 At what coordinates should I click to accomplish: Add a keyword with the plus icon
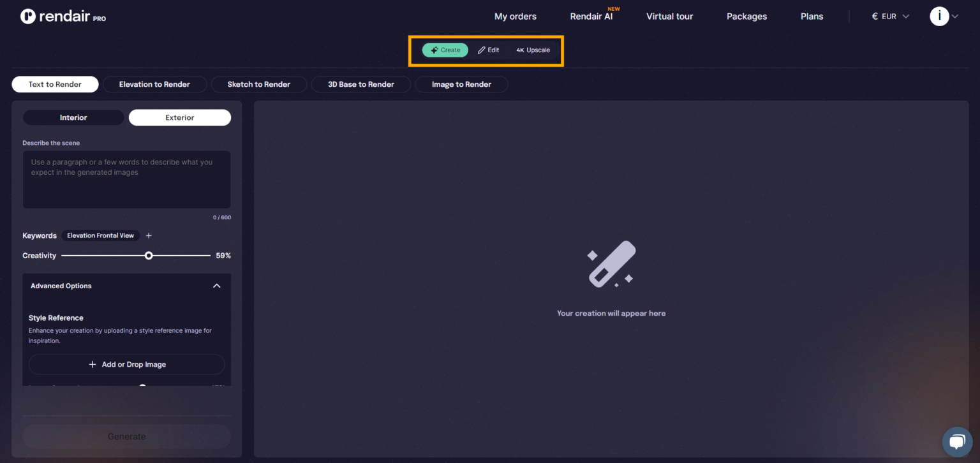click(149, 235)
